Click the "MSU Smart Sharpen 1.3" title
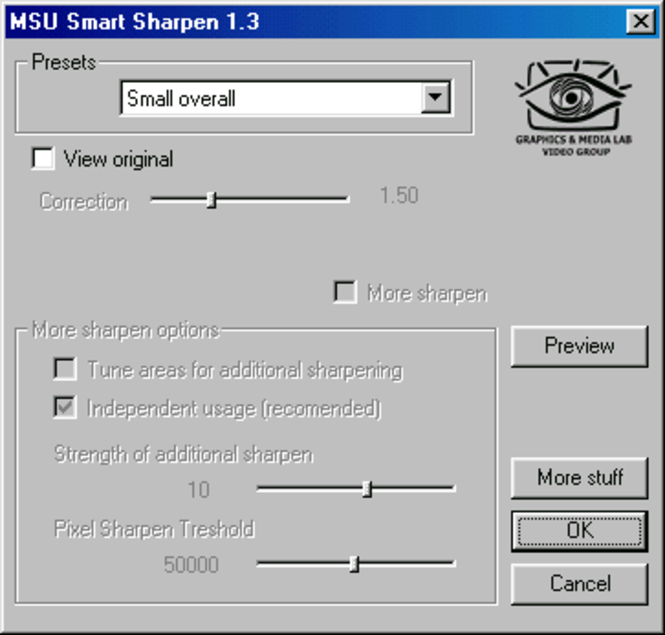This screenshot has width=665, height=635. click(134, 21)
